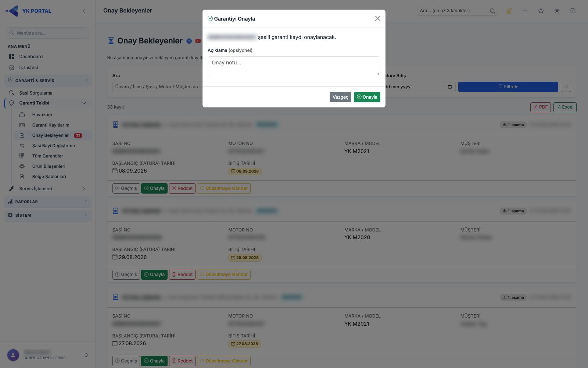Image resolution: width=588 pixels, height=368 pixels.
Task: Click the green Onayla button in dialog
Action: coord(367,97)
